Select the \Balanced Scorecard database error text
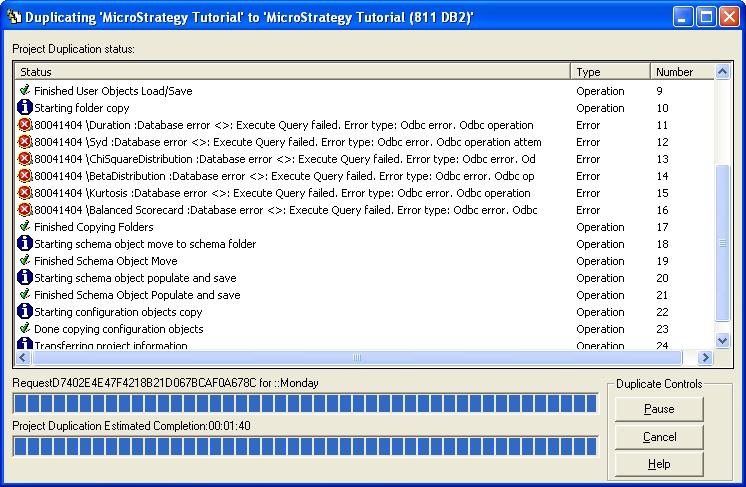Viewport: 746px width, 487px height. (x=286, y=210)
